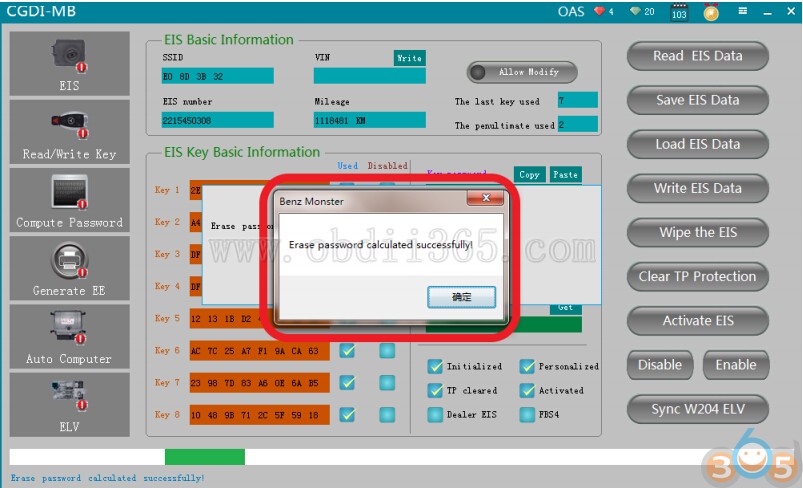This screenshot has width=803, height=488.
Task: Click the Paste button for key password
Action: (565, 174)
